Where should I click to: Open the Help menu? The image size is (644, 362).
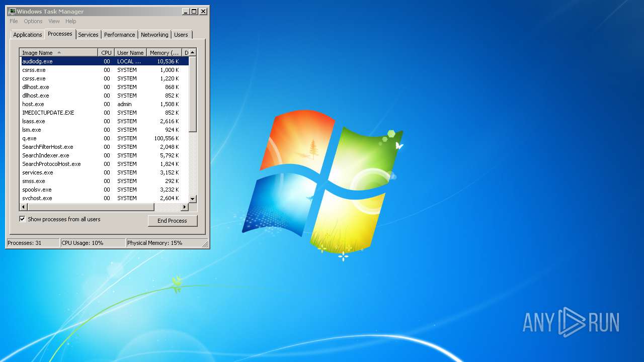71,21
